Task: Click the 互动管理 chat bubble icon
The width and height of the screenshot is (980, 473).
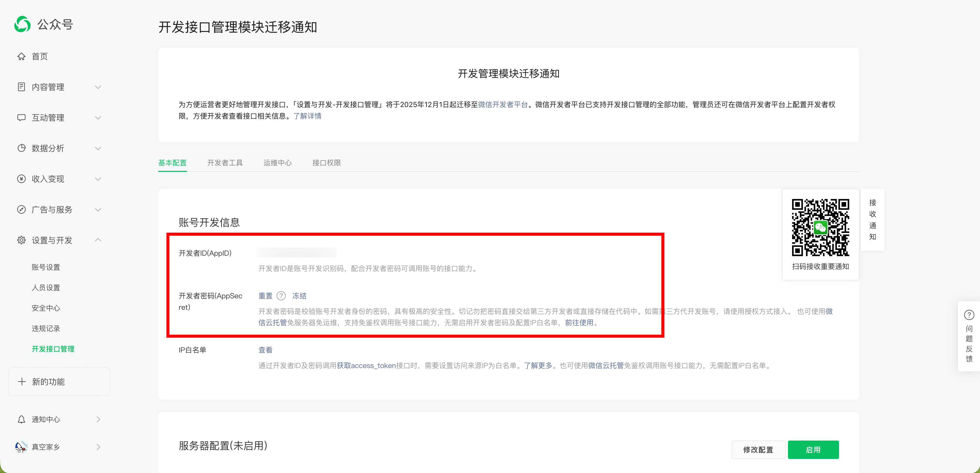Action: (21, 117)
